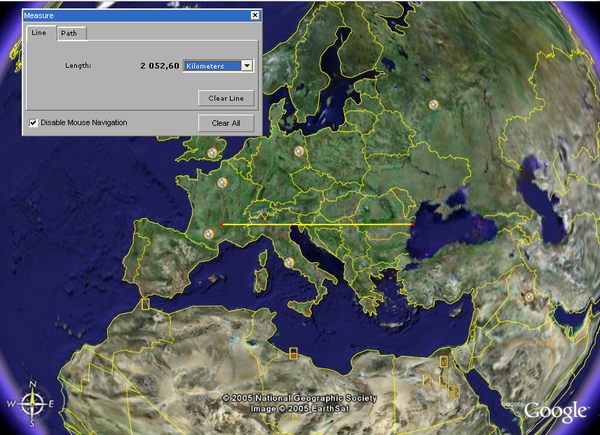
Task: Click the placemark icon in Middle East
Action: pos(529,297)
